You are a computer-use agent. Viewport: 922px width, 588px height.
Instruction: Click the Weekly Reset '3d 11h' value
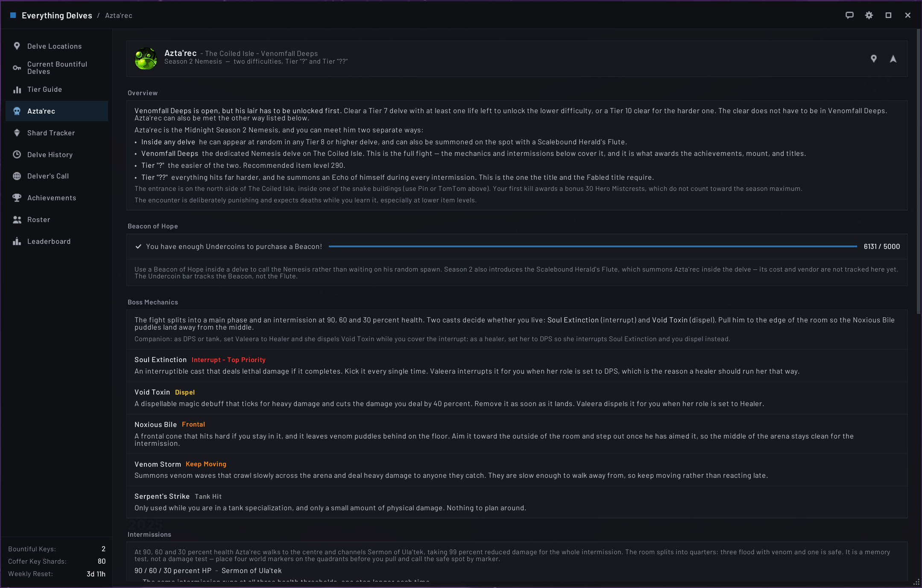coord(96,574)
